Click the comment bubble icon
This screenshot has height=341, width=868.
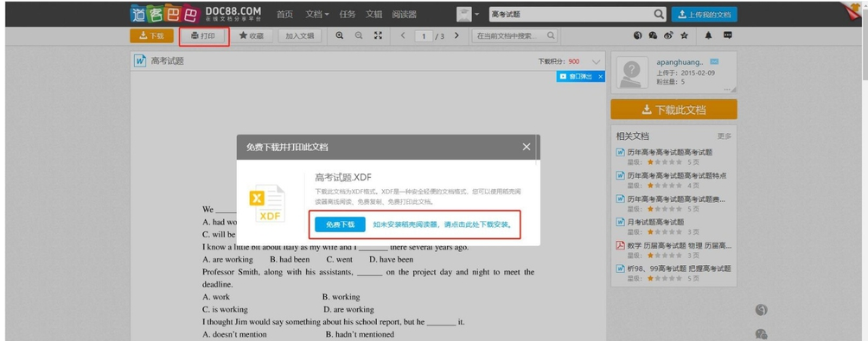click(x=728, y=35)
